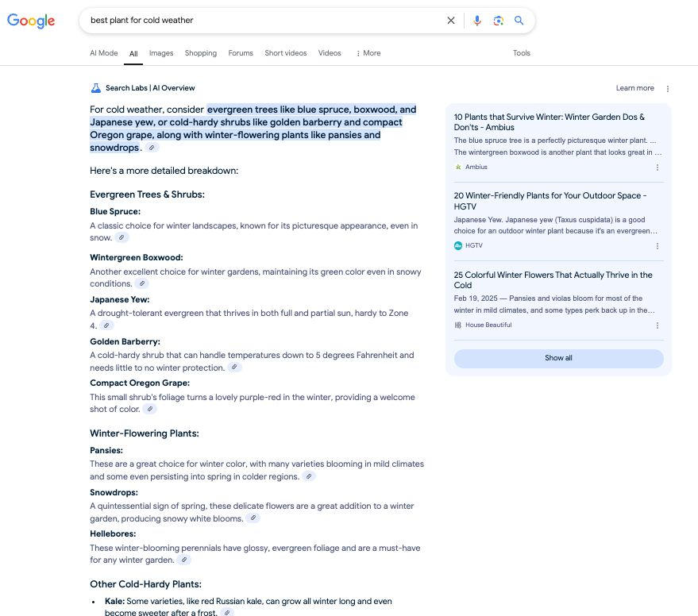
Task: Click the "Blue Spruce:" label
Action: coord(115,211)
